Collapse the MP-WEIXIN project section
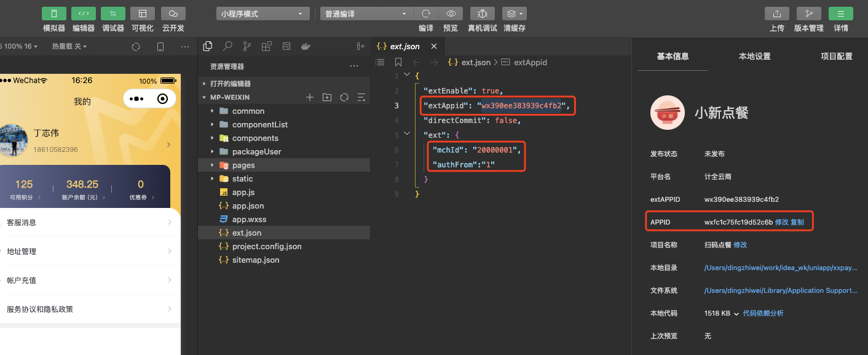 (230, 97)
